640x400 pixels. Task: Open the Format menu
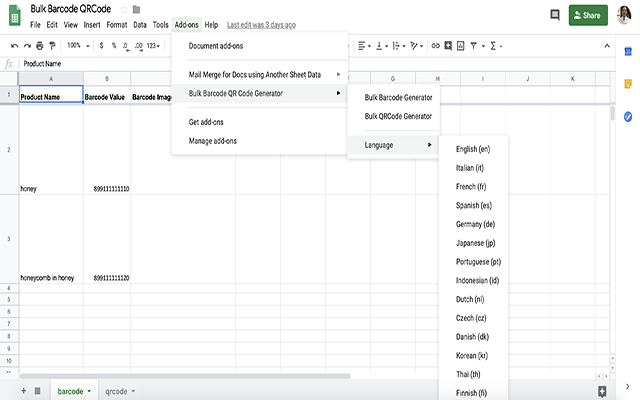pyautogui.click(x=117, y=25)
